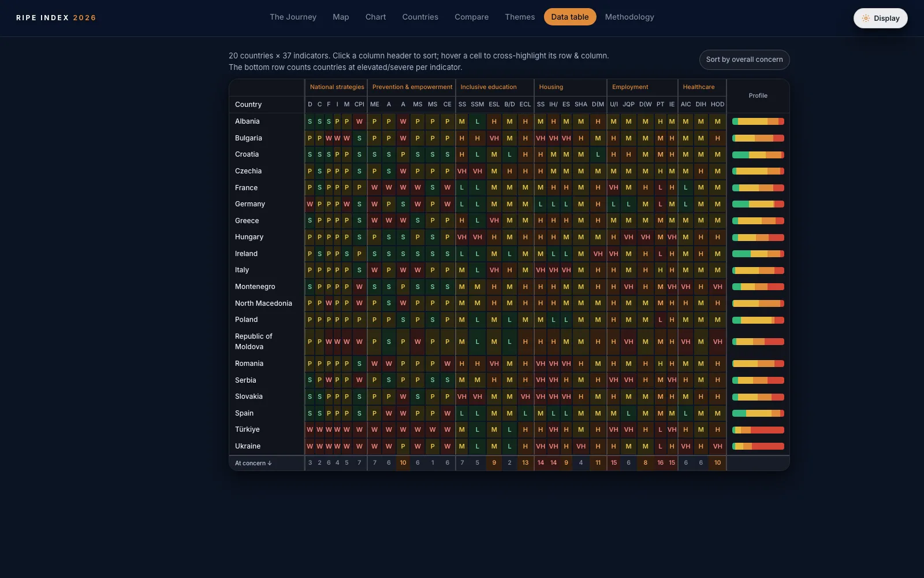Select the Albania row label
This screenshot has width=924, height=578.
click(247, 121)
